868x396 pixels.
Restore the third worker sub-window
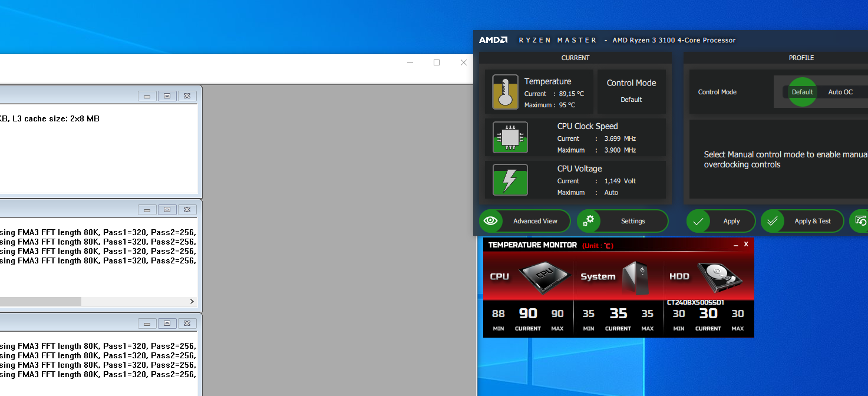point(167,324)
